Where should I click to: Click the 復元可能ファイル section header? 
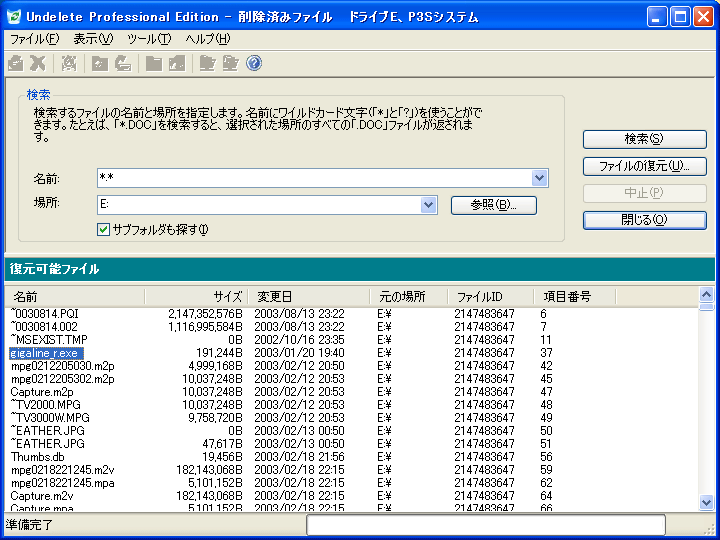[x=54, y=269]
